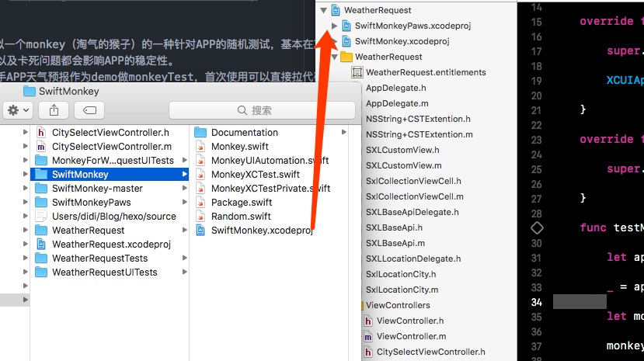The width and height of the screenshot is (644, 361).
Task: Select CitySelectViewController.h in Finder
Action: [x=110, y=133]
